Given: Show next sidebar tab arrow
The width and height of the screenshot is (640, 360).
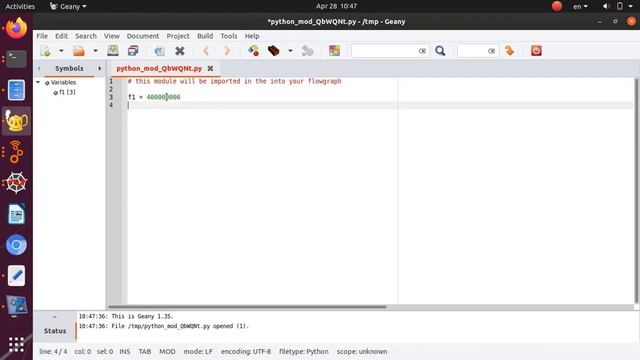Looking at the screenshot, I should click(100, 69).
